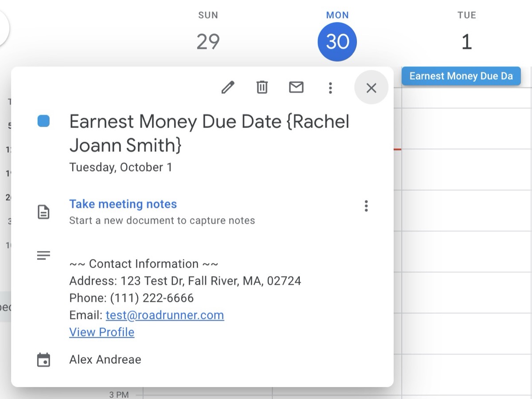
Task: Select Monday 30 date header
Action: [337, 42]
